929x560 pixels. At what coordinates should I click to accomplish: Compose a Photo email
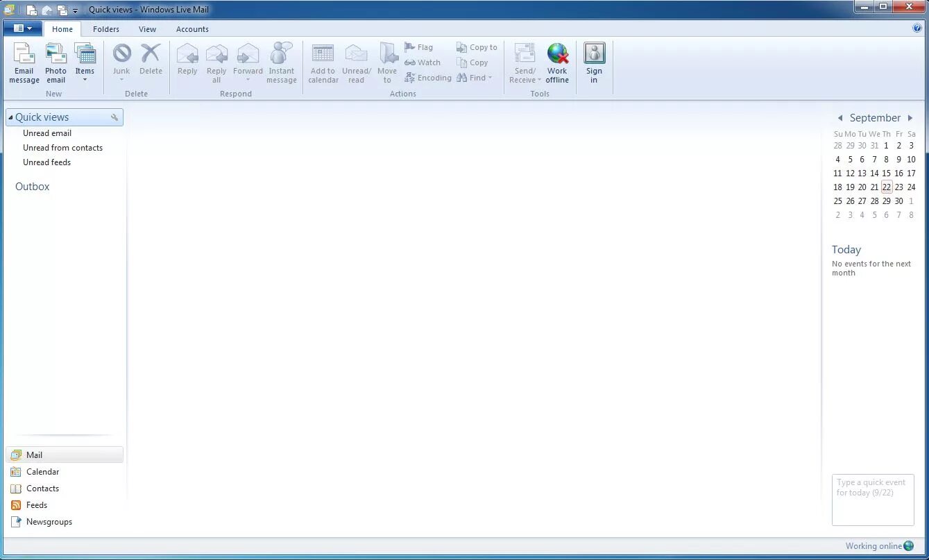click(x=56, y=63)
